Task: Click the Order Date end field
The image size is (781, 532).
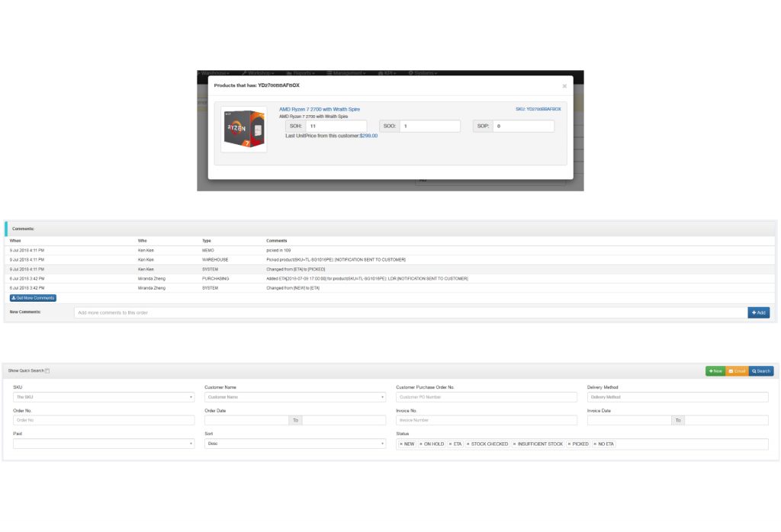Action: [344, 420]
